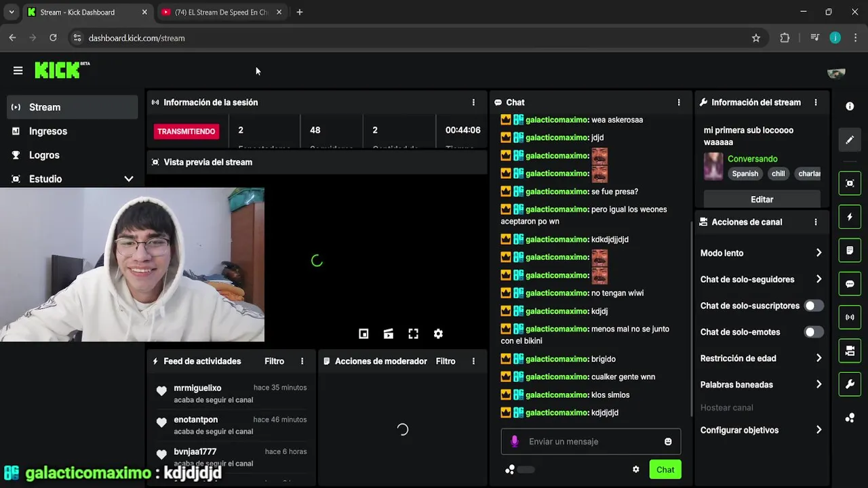
Task: Bookmark this page with star icon
Action: [x=756, y=38]
